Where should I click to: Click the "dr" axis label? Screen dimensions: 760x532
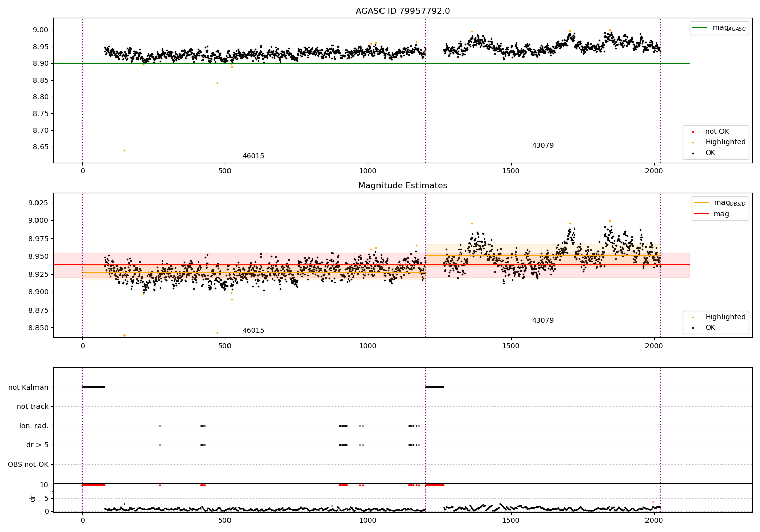click(x=33, y=498)
